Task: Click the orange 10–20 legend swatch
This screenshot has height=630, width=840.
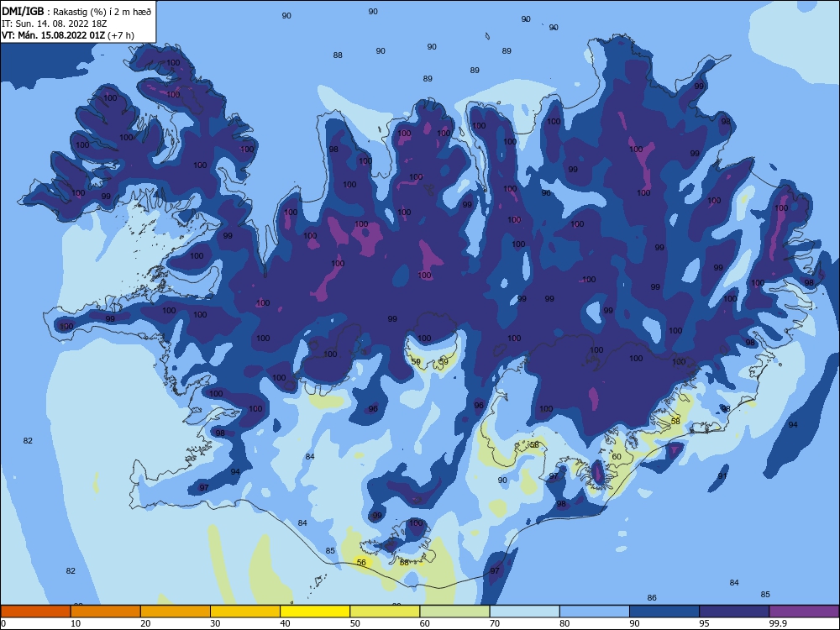Action: coord(106,612)
